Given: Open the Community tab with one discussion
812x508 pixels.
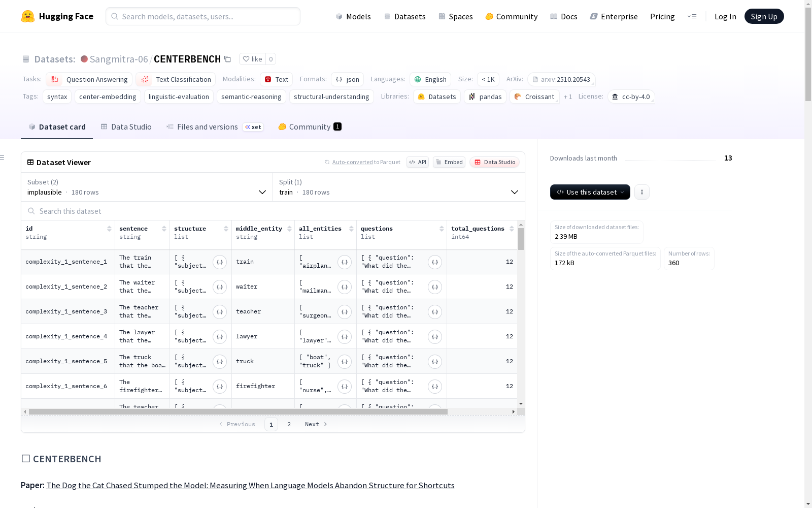Looking at the screenshot, I should [310, 127].
